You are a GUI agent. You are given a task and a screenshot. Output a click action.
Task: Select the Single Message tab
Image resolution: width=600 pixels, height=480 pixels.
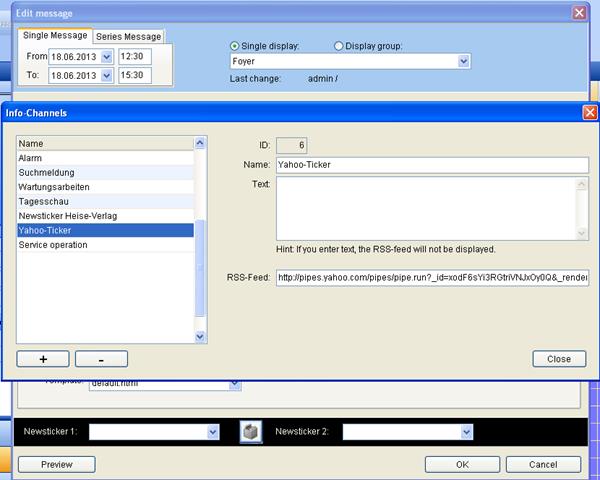pos(56,36)
